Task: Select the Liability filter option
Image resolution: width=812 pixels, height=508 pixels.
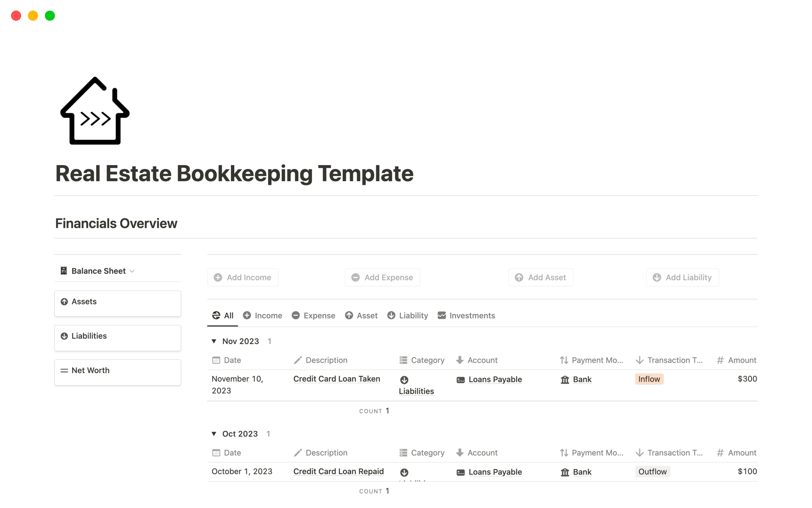Action: pyautogui.click(x=414, y=315)
